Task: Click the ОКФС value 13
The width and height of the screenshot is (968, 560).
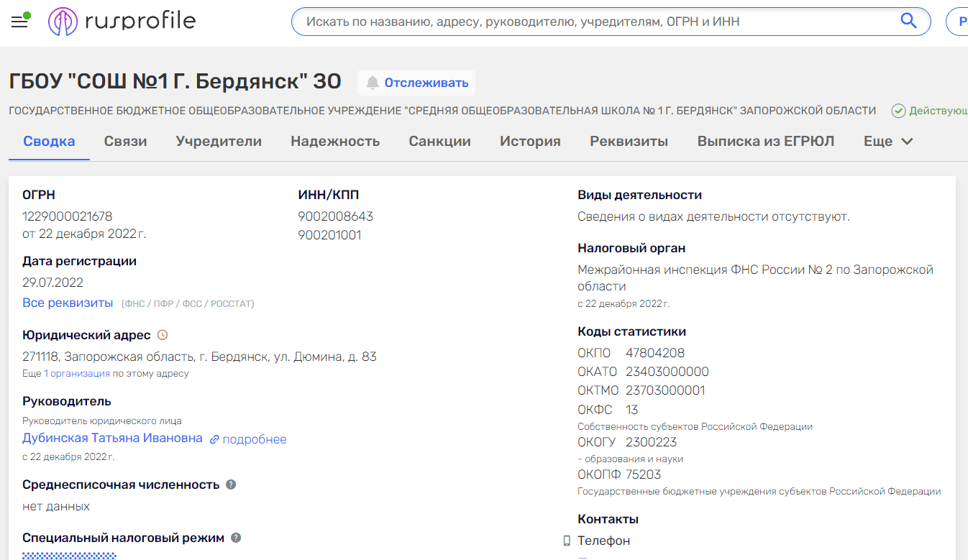Action: (632, 410)
